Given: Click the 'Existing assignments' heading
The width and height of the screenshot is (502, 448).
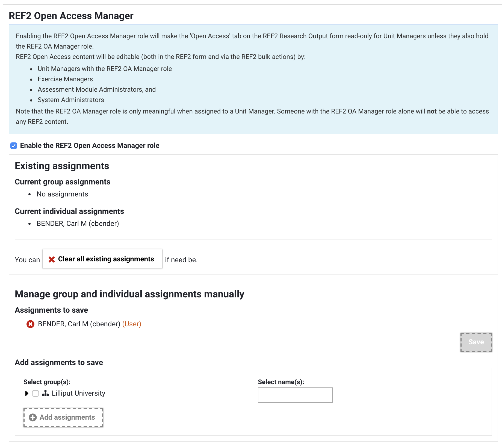Looking at the screenshot, I should [62, 166].
